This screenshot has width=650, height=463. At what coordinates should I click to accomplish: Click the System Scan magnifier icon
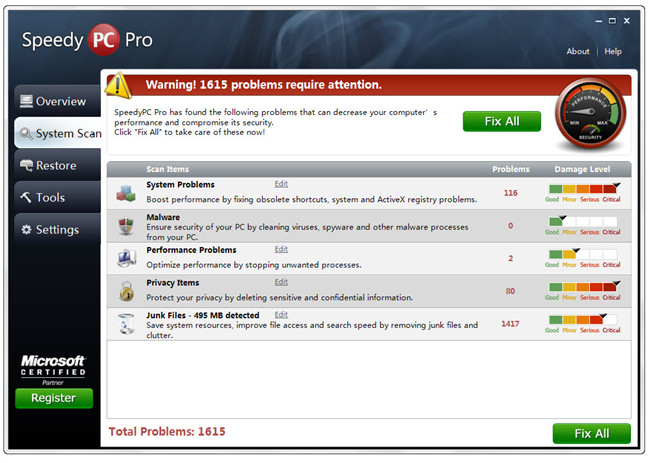pos(26,133)
